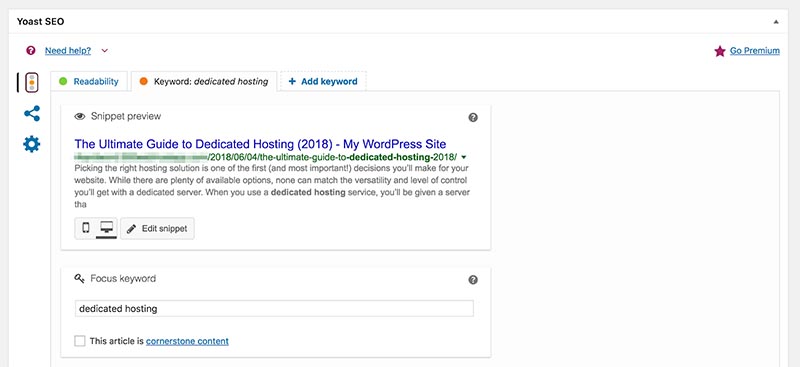Click the Need help question mark icon

31,51
